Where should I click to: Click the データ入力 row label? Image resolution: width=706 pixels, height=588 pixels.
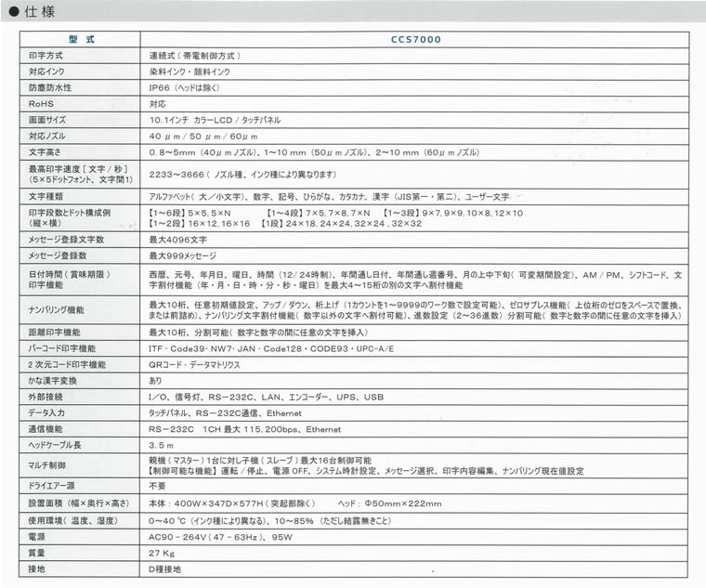pos(46,412)
